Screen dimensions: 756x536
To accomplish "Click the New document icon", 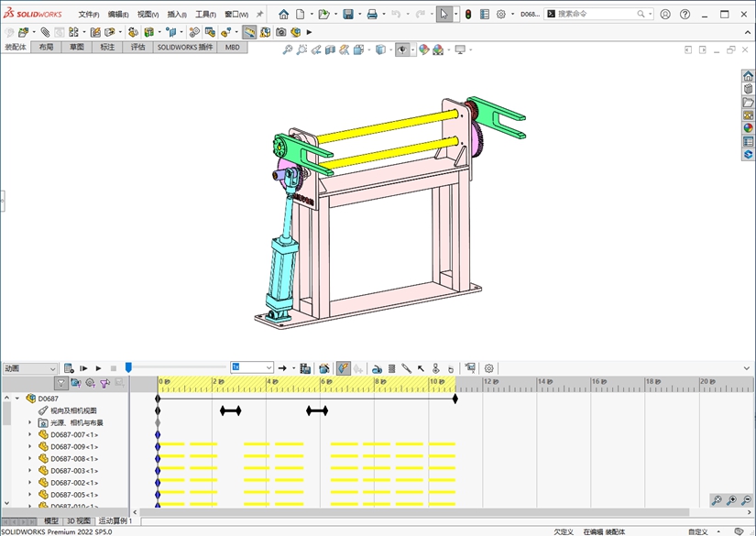I will coord(300,14).
